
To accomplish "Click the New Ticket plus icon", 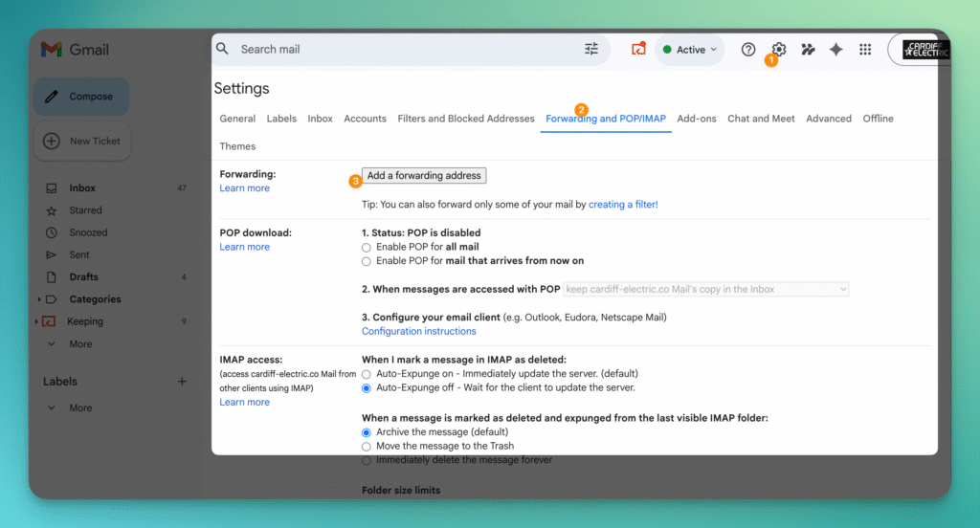I will click(52, 142).
